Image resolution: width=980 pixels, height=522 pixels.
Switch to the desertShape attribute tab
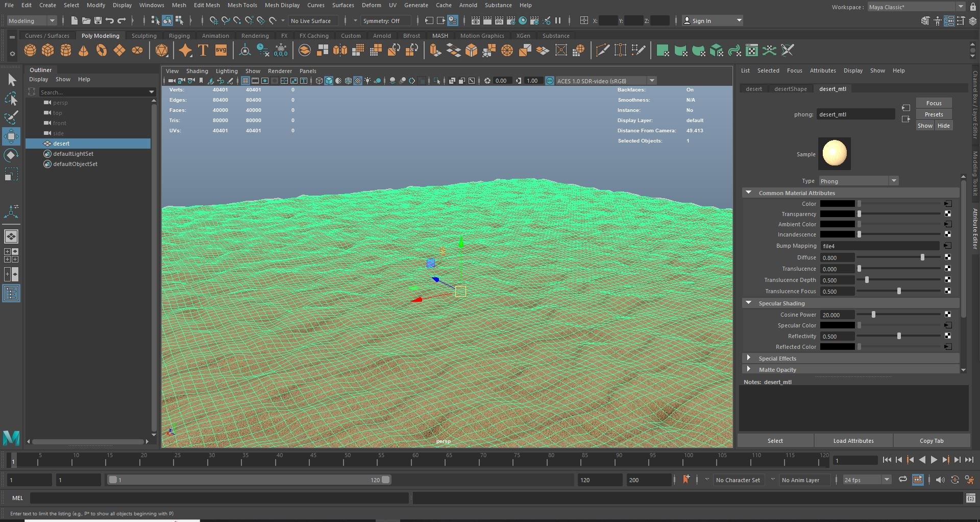pos(791,89)
